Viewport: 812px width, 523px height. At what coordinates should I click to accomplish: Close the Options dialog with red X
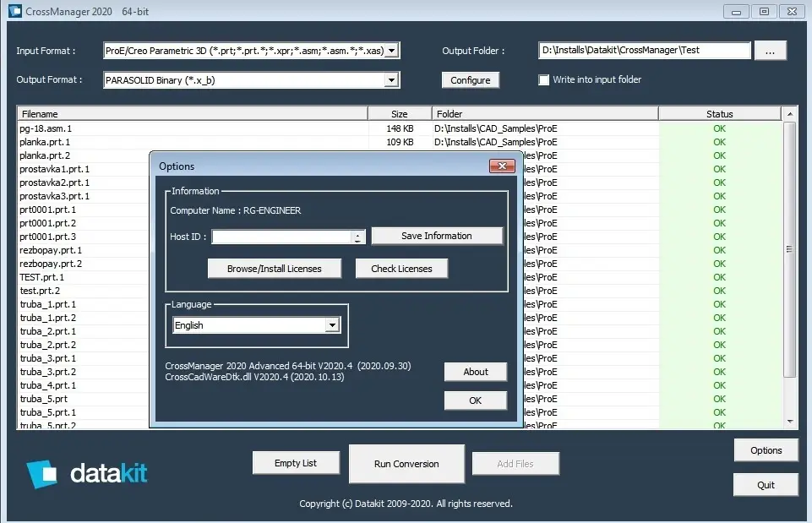pyautogui.click(x=502, y=166)
